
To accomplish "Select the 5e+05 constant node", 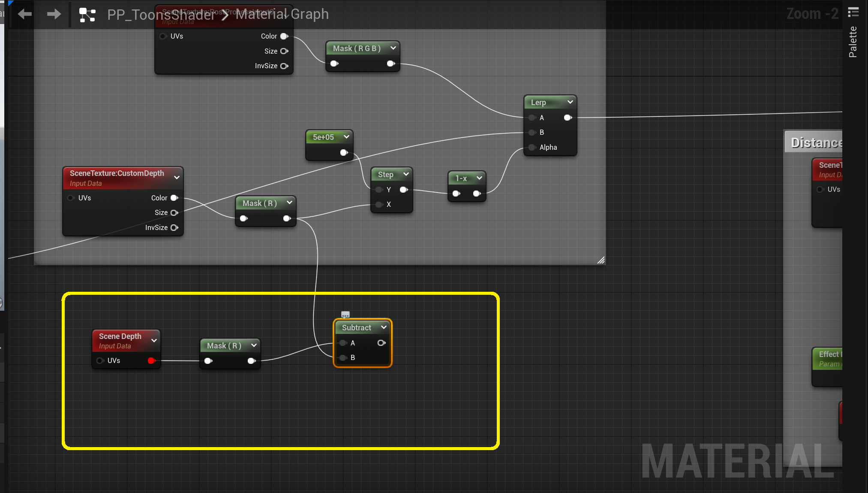I will 323,137.
